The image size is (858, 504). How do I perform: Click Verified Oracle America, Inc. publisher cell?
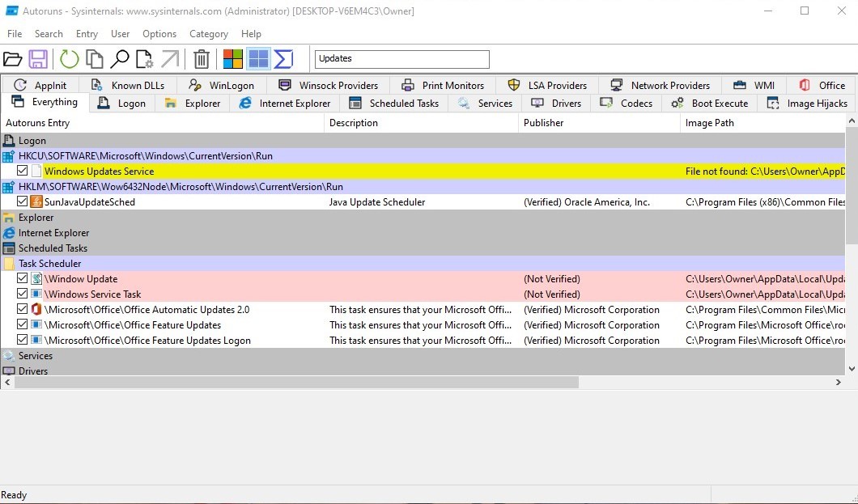point(587,201)
